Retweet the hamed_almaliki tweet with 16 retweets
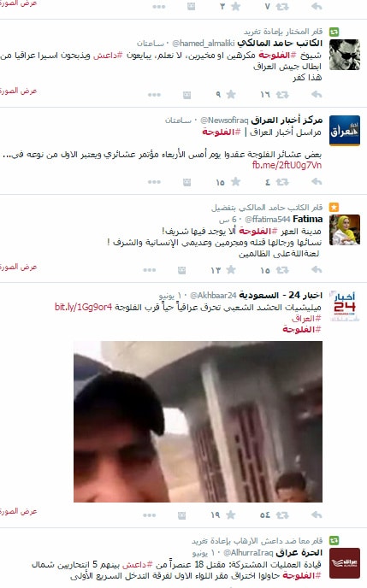The width and height of the screenshot is (367, 588). pyautogui.click(x=282, y=95)
